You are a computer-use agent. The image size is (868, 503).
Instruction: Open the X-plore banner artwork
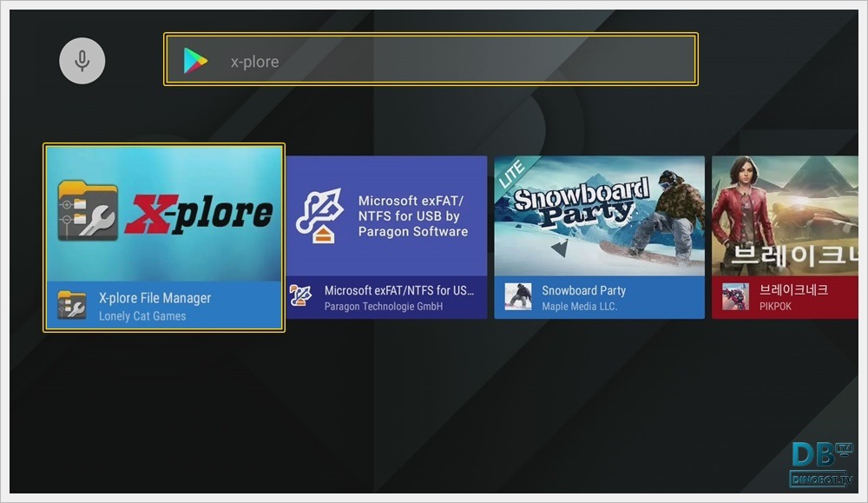point(164,214)
